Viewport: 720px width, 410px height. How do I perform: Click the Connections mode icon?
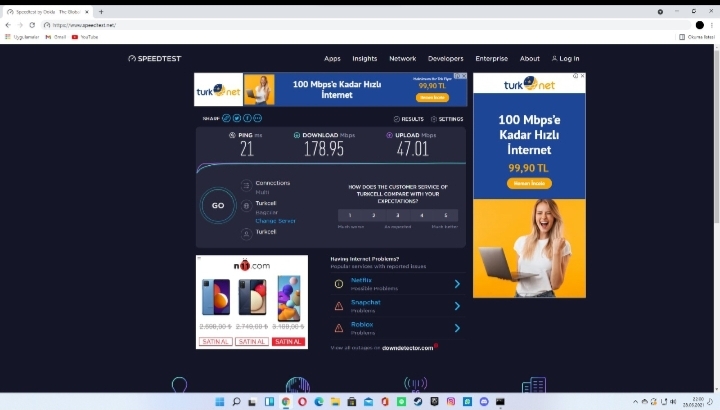[246, 185]
